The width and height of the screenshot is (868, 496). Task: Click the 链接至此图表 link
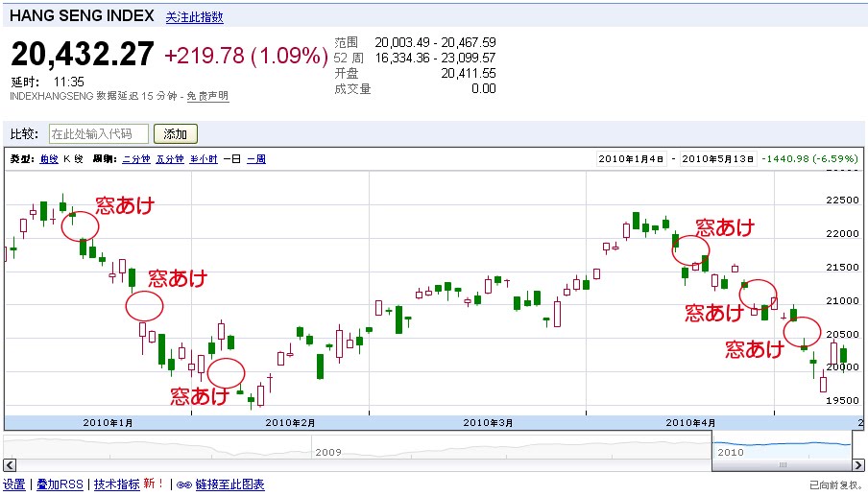229,484
